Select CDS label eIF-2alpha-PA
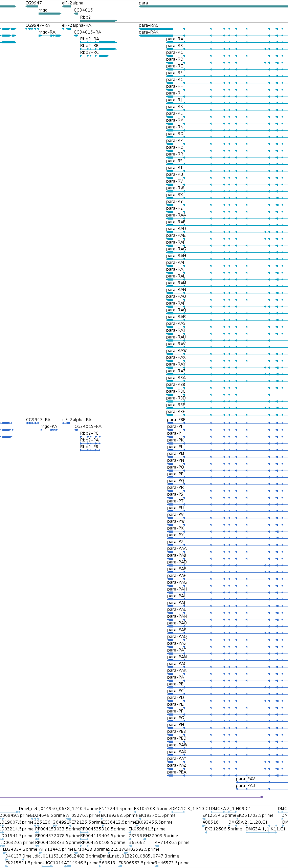Image resolution: width=288 pixels, height=868 pixels. point(77,420)
